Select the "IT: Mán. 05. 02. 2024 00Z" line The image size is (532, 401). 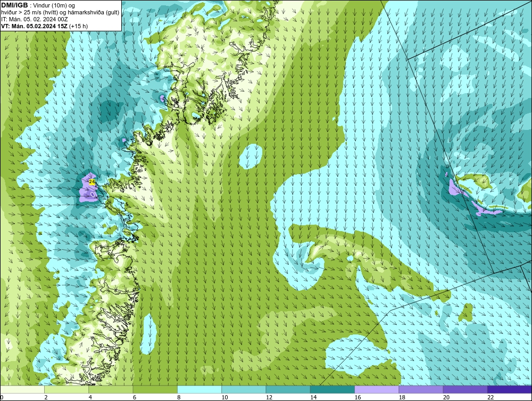[35, 19]
